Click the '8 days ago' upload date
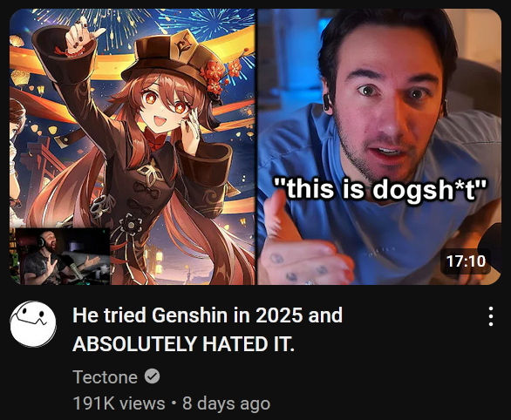The image size is (511, 420). pos(226,403)
